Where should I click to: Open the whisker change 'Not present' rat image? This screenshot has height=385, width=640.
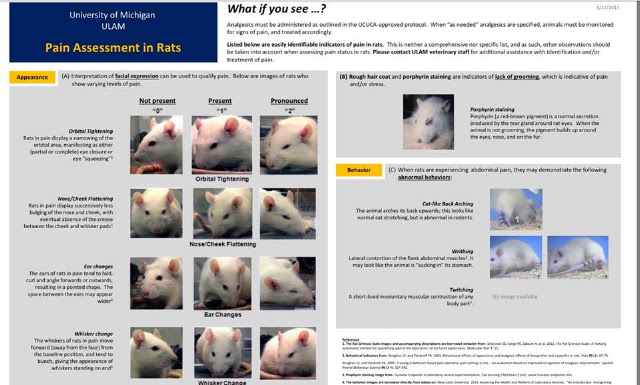[x=156, y=352]
